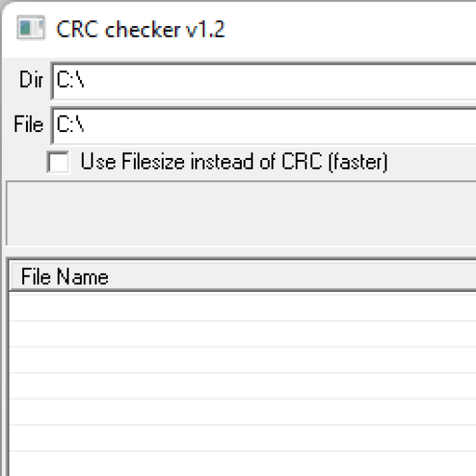
Task: Enable the Use Filesize checkbox
Action: coord(58,162)
